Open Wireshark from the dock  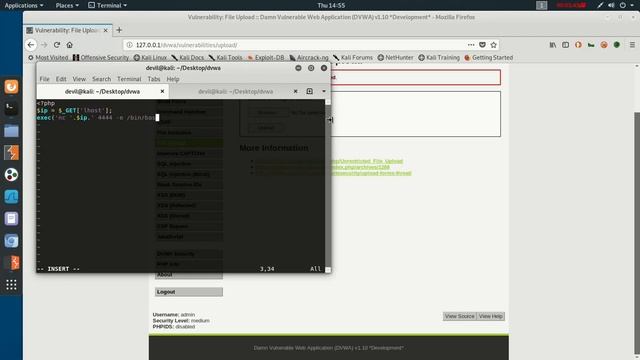click(11, 197)
